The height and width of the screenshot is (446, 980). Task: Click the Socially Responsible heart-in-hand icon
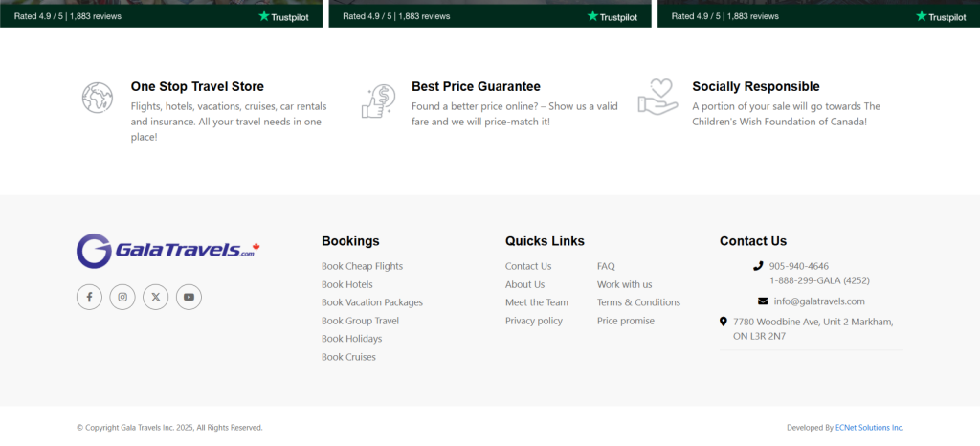[657, 98]
